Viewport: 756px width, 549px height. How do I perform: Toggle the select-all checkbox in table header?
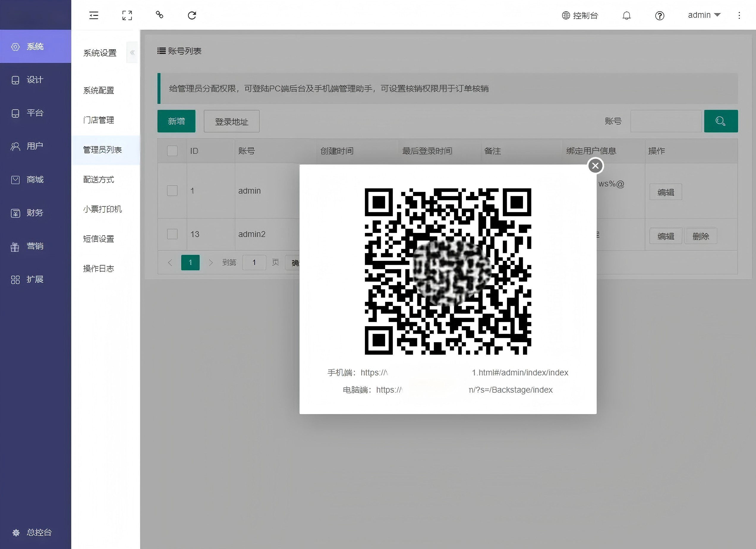tap(172, 151)
